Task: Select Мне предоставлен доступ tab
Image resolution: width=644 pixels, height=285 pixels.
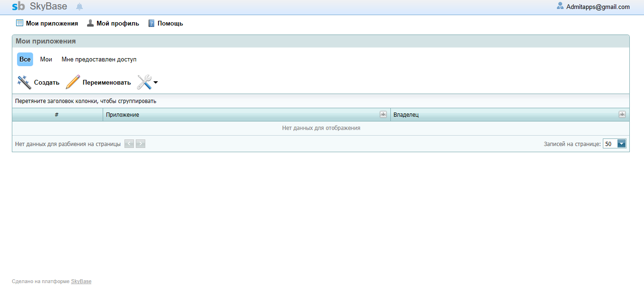Action: coord(99,60)
